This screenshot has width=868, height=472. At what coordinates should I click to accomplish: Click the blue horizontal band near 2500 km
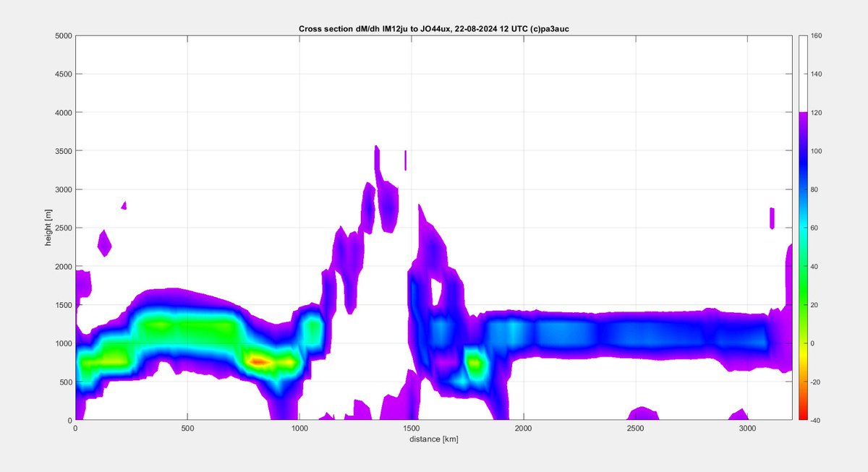tap(637, 332)
